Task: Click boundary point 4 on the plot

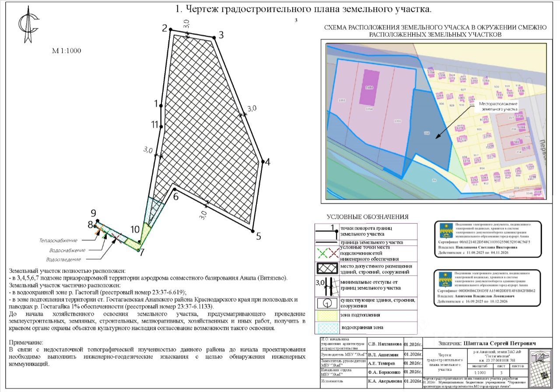Action: tap(262, 162)
